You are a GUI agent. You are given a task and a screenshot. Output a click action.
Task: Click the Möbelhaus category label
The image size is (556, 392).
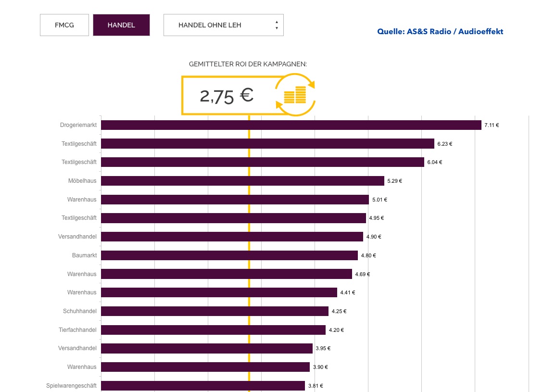pos(82,181)
